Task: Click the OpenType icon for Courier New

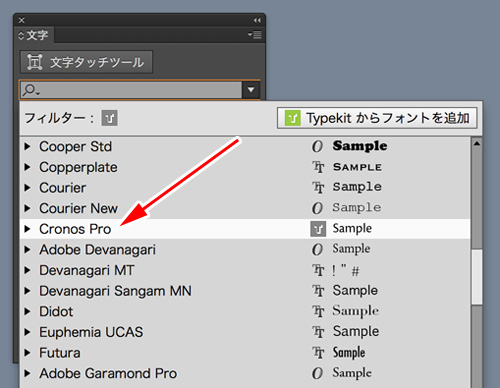Action: [x=317, y=208]
